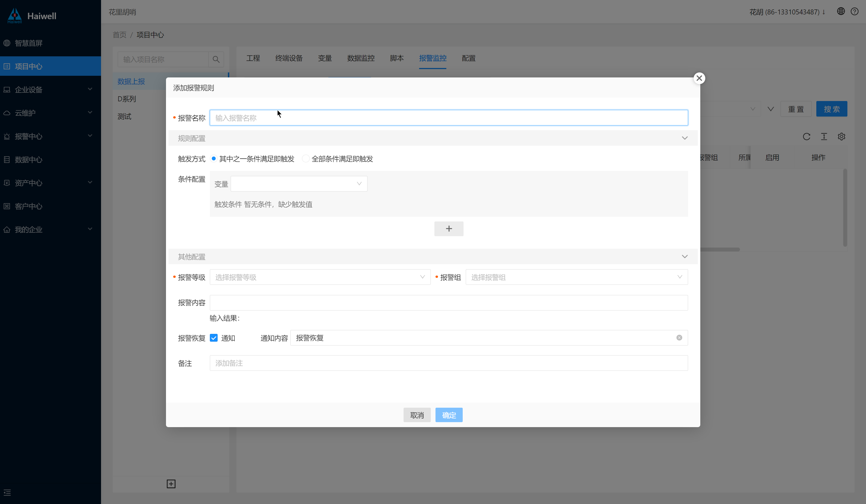The image size is (866, 504).
Task: Click the table vertical scrollbar
Action: (x=845, y=207)
